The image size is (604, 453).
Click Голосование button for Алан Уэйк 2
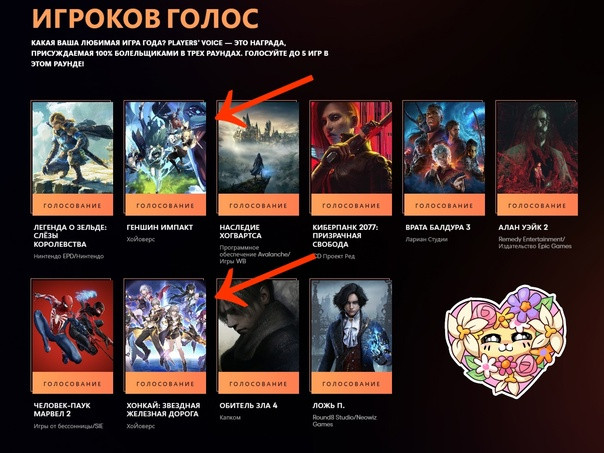tap(537, 205)
